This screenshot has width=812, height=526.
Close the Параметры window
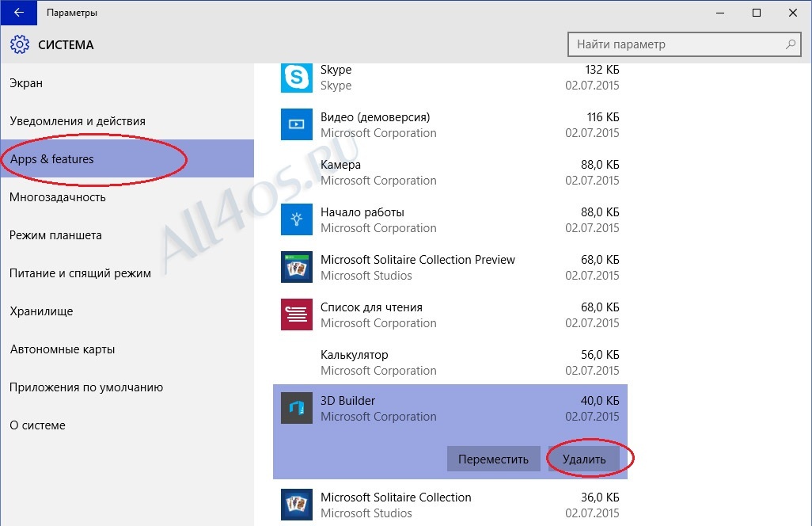pos(793,13)
